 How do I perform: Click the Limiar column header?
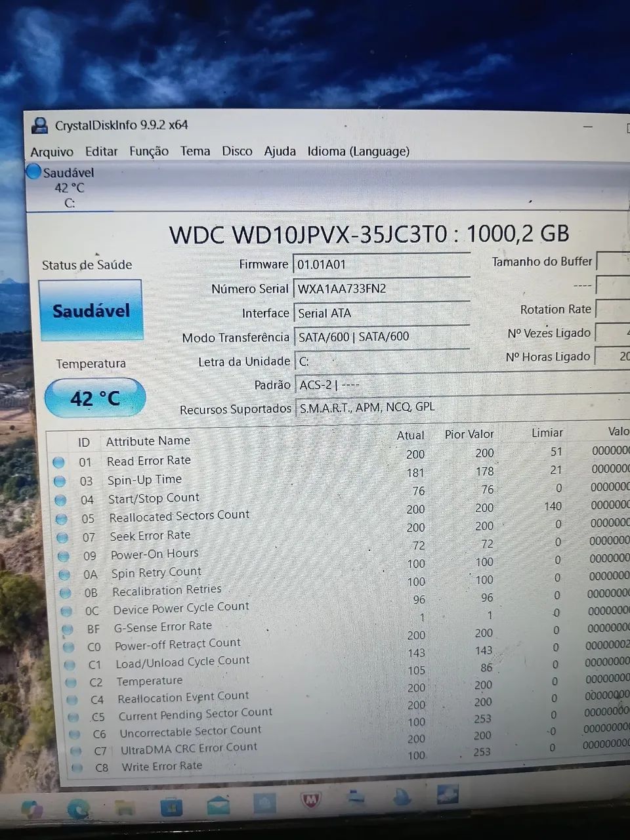547,432
